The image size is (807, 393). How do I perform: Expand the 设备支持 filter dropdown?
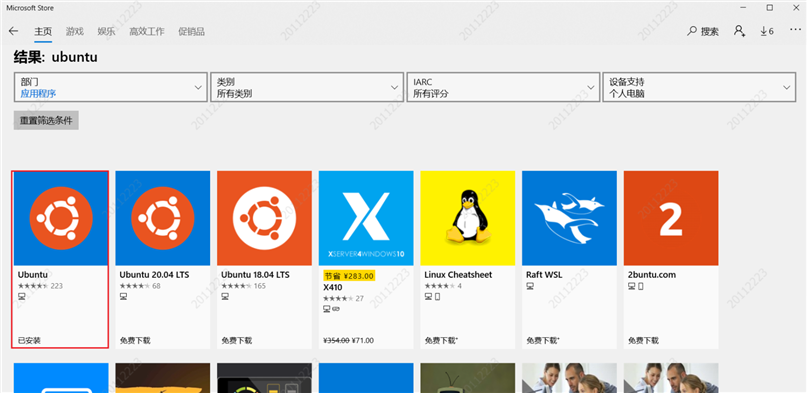pyautogui.click(x=699, y=87)
